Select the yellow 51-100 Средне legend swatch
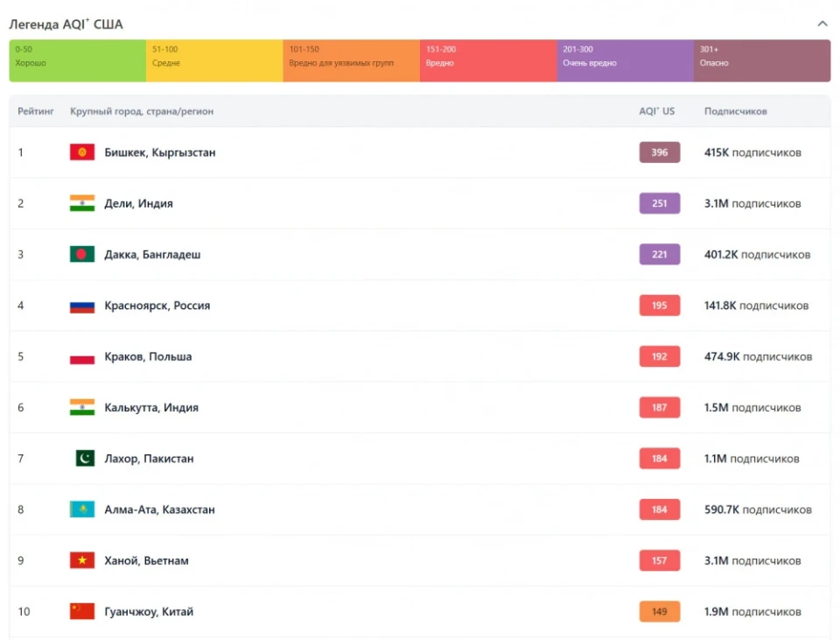Image resolution: width=840 pixels, height=640 pixels. [x=213, y=60]
